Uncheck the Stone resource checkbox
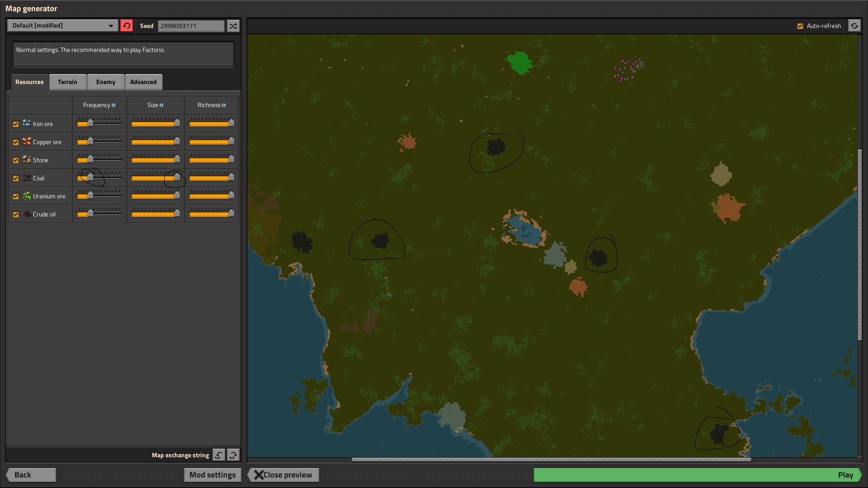This screenshot has height=488, width=868. click(x=16, y=160)
